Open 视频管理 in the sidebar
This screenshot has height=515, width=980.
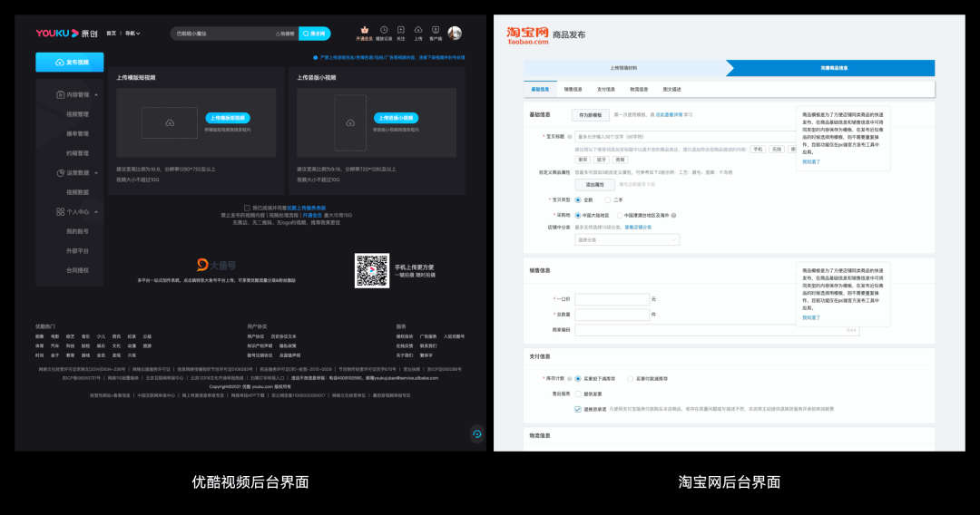click(77, 114)
